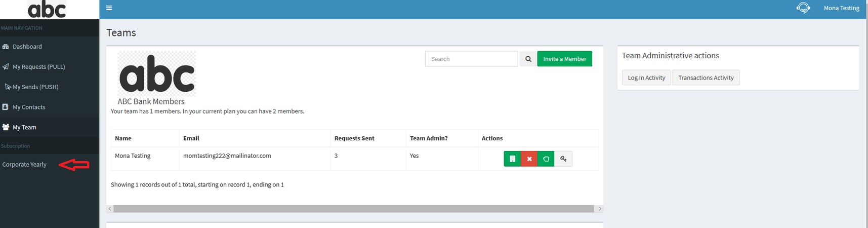Click the pointer icon beside My Sends
Screen dimensions: 868x228
8,87
